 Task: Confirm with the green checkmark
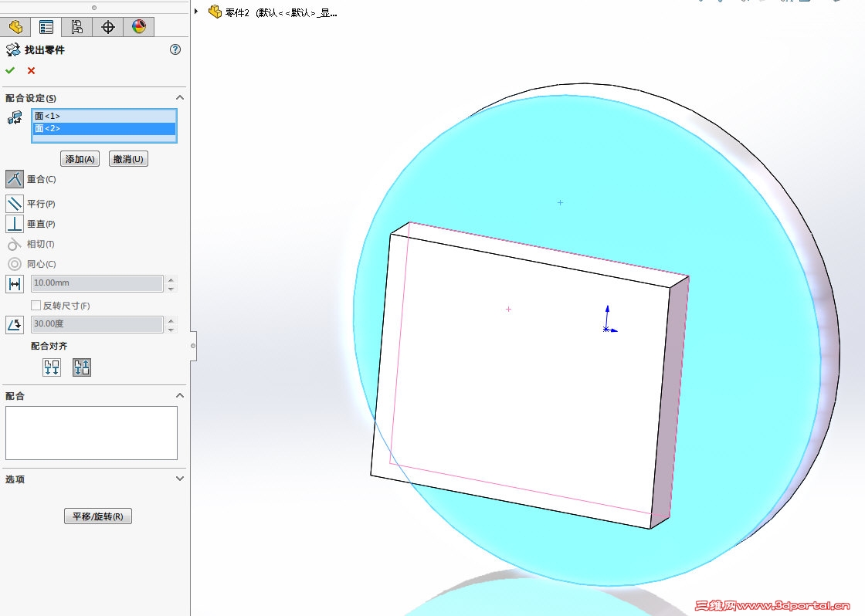pos(10,70)
